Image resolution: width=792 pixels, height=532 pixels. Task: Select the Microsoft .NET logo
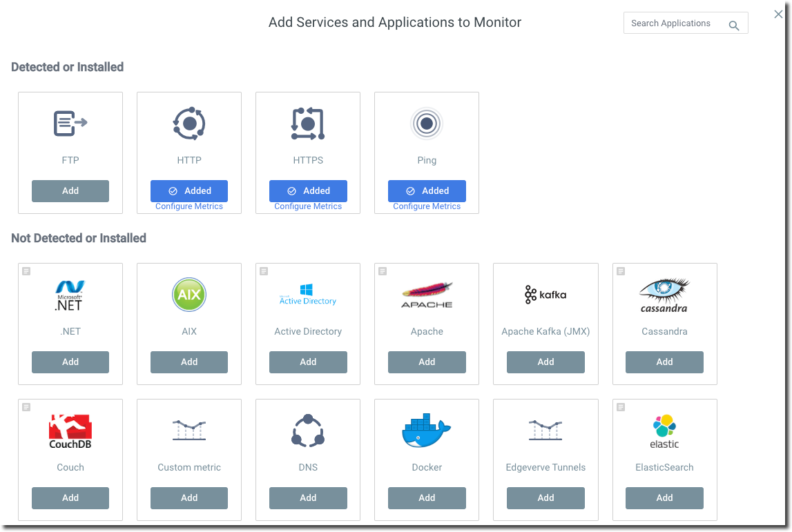tap(70, 295)
